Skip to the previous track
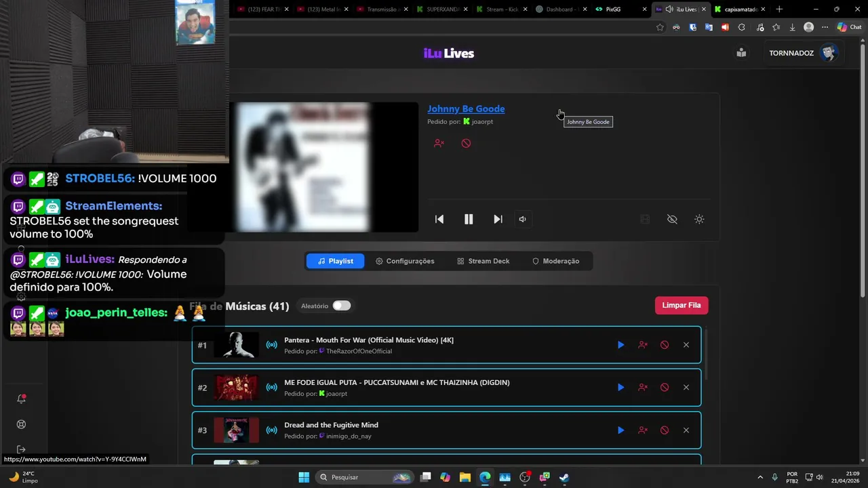 click(x=439, y=219)
